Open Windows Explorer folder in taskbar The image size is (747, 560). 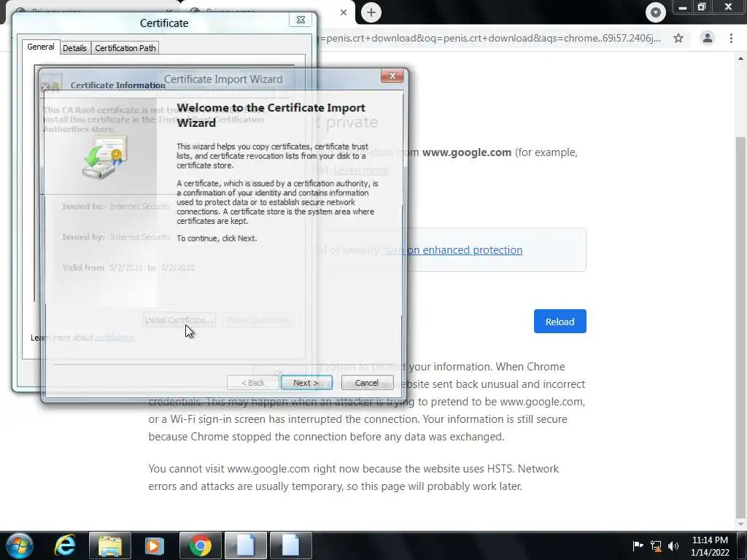[x=110, y=545]
